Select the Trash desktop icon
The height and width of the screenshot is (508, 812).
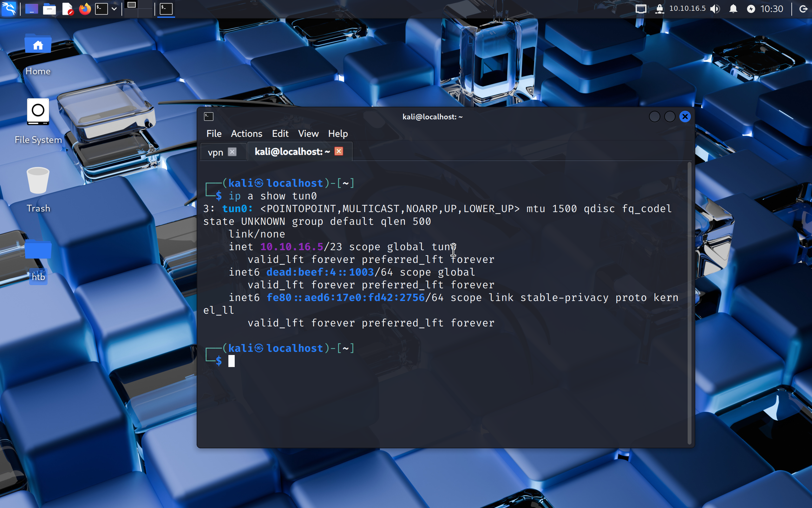point(38,190)
